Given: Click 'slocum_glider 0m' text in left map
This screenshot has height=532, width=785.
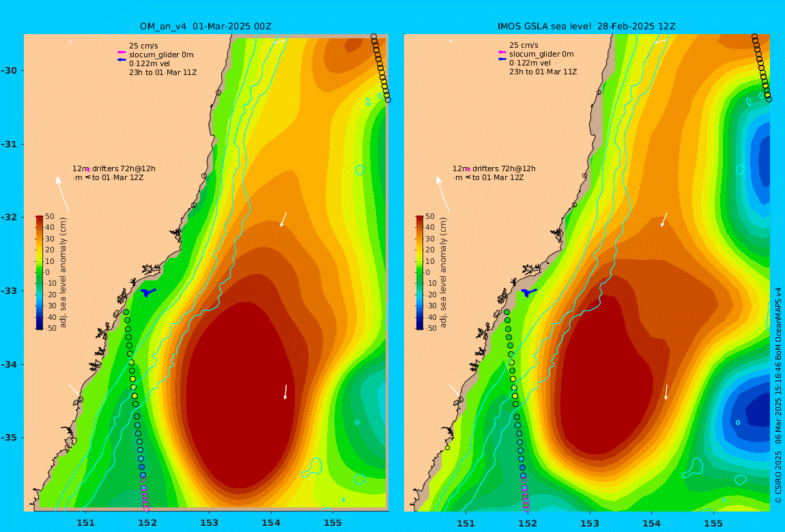Looking at the screenshot, I should coord(161,55).
